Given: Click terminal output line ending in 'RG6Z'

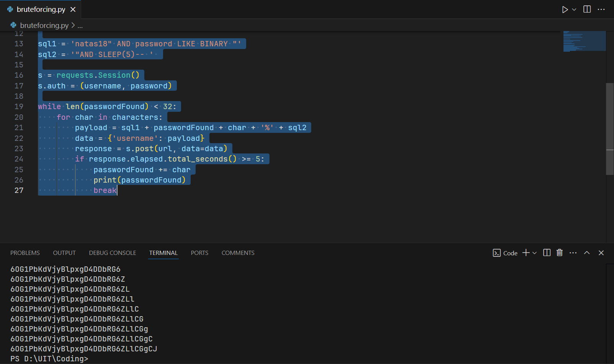Looking at the screenshot, I should pyautogui.click(x=68, y=279).
